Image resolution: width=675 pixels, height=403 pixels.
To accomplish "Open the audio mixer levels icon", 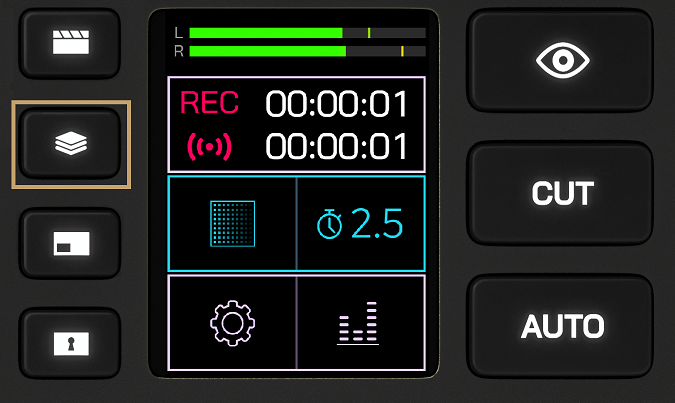I will coord(358,323).
